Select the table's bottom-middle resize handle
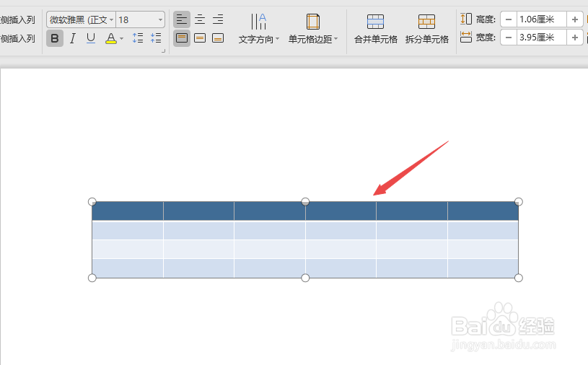The height and width of the screenshot is (365, 588). [305, 278]
